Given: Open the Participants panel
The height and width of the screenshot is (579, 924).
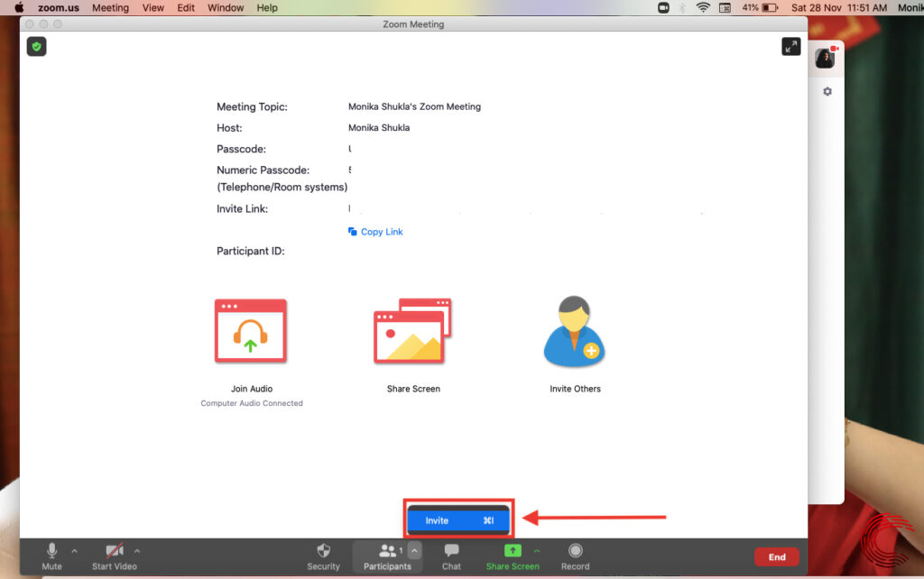Looking at the screenshot, I should point(387,556).
